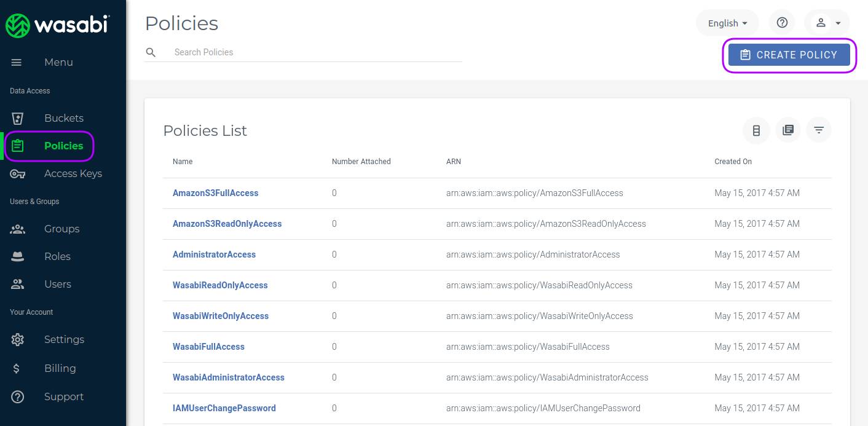Click the Billing dollar icon
Image resolution: width=868 pixels, height=426 pixels.
click(17, 368)
